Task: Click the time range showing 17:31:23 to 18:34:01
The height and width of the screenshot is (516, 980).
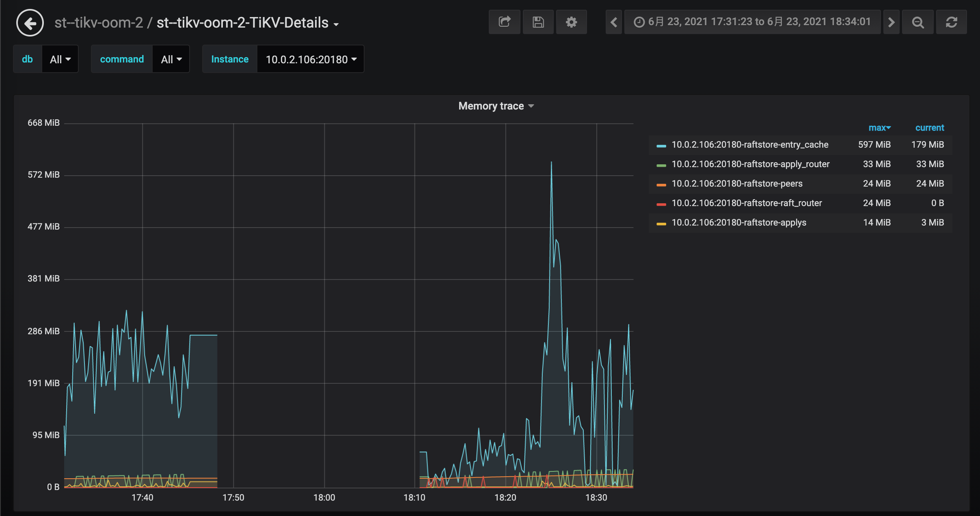Action: 758,22
